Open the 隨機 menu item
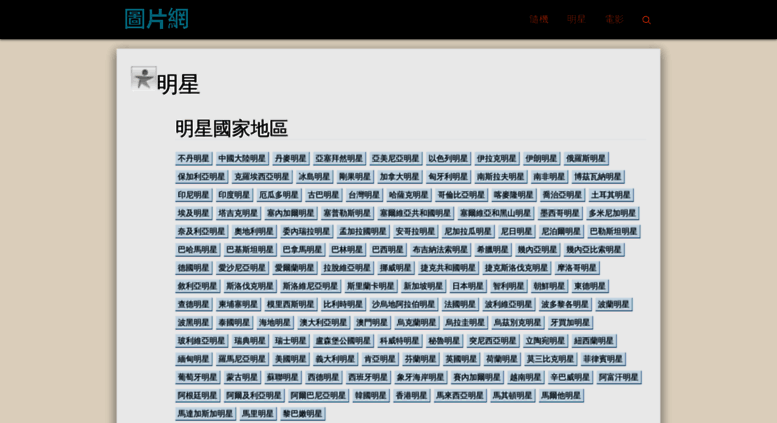The image size is (777, 423). tap(539, 19)
